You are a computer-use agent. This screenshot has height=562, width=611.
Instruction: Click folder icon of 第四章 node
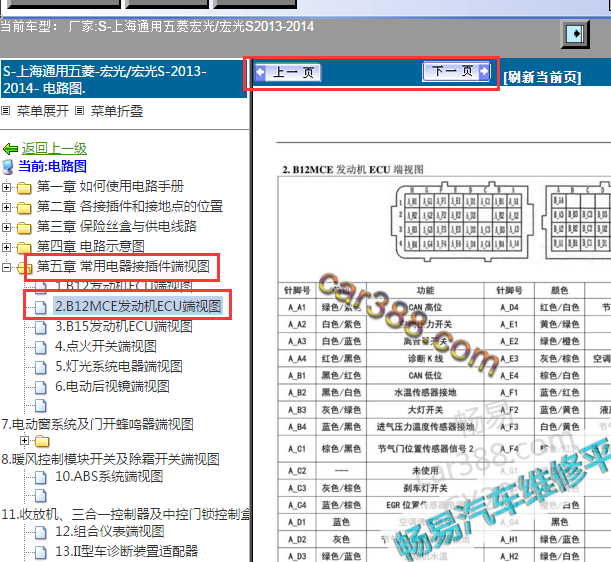coord(24,247)
